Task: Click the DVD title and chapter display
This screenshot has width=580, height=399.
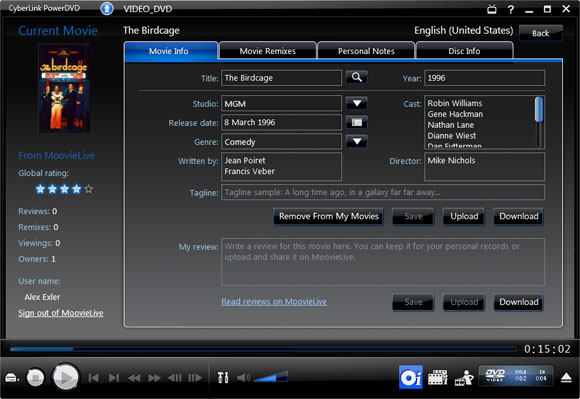Action: [x=516, y=375]
